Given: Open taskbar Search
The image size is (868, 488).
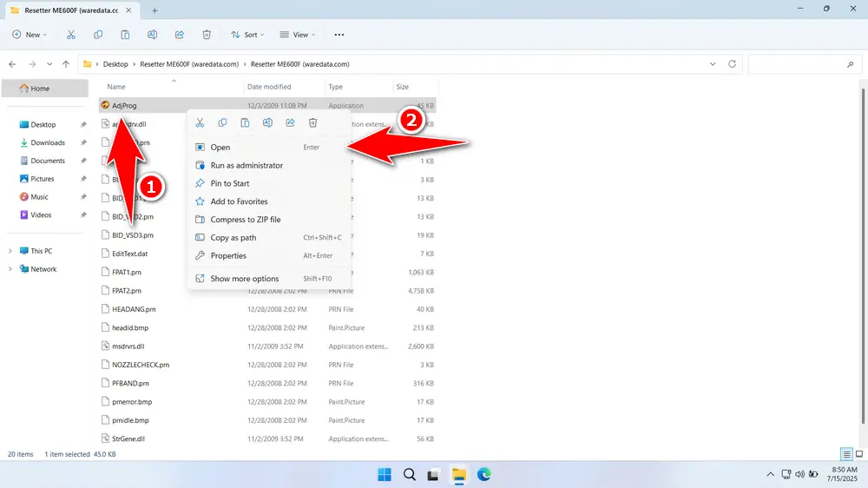Looking at the screenshot, I should tap(409, 474).
